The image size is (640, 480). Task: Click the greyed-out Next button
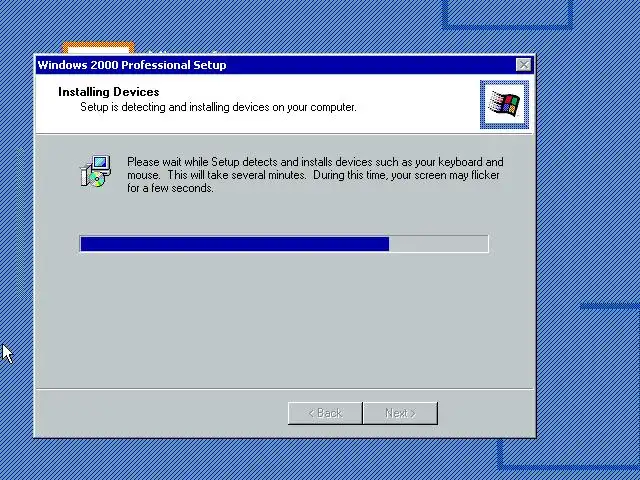400,413
